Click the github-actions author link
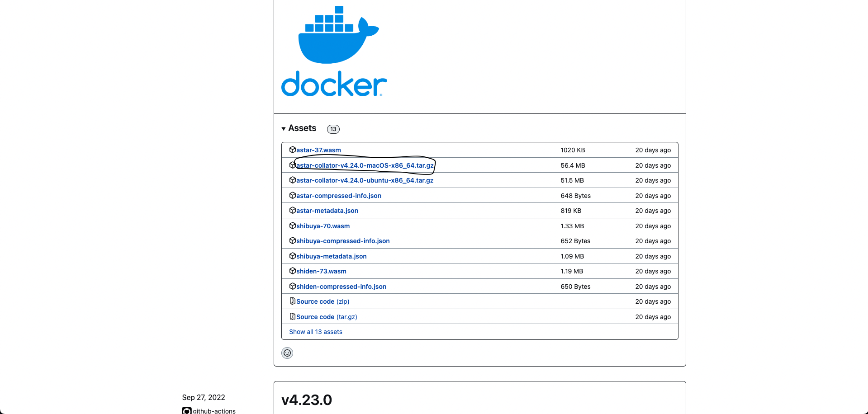The height and width of the screenshot is (414, 868). pyautogui.click(x=214, y=411)
